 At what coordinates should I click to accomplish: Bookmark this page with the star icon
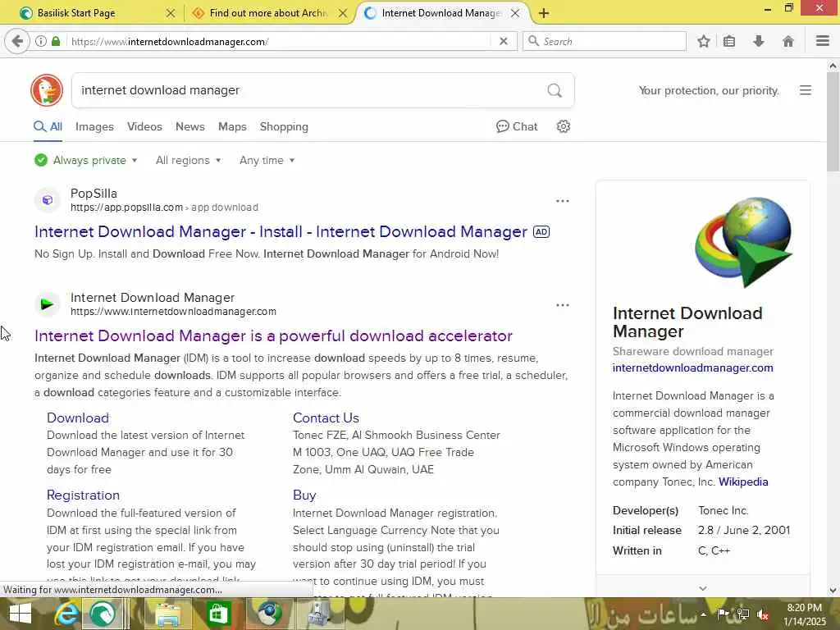click(704, 41)
